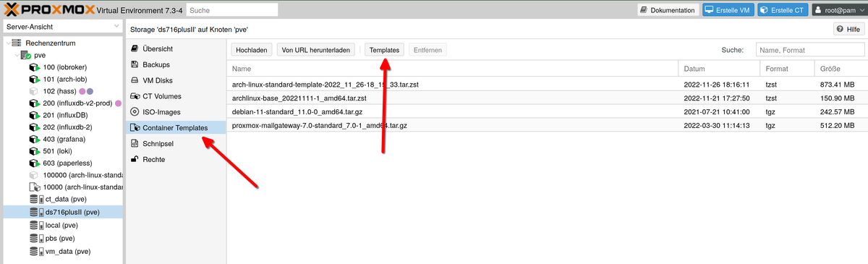Open the Server-Ansicht view dropdown

click(62, 27)
